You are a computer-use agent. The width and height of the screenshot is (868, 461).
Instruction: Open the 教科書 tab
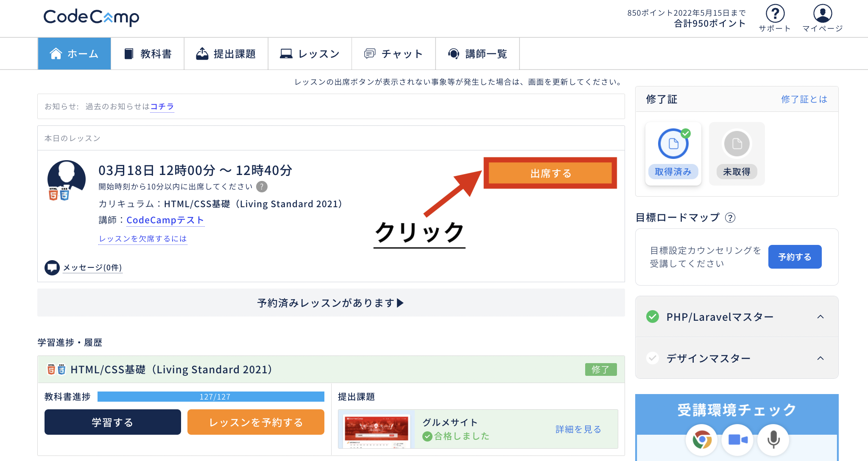click(x=148, y=54)
